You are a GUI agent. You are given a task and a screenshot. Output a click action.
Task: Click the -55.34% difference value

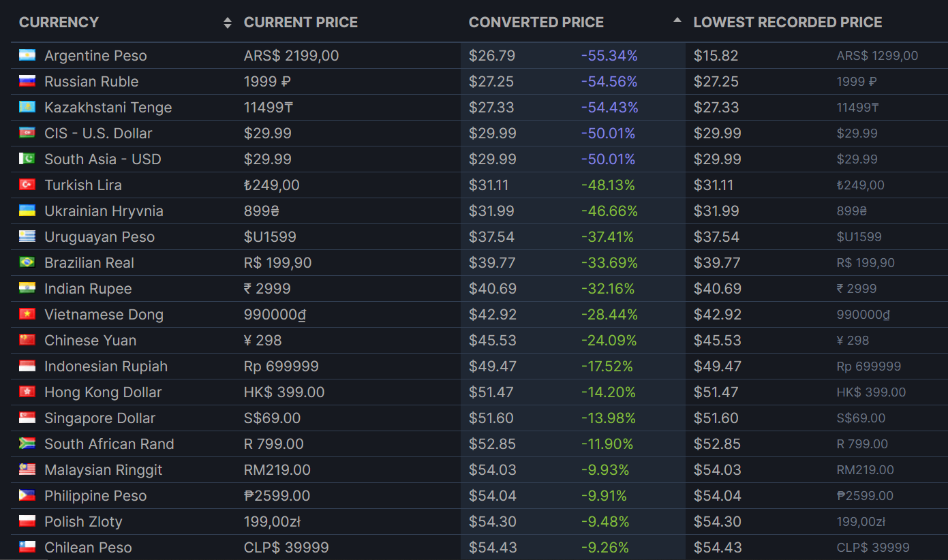(x=609, y=56)
